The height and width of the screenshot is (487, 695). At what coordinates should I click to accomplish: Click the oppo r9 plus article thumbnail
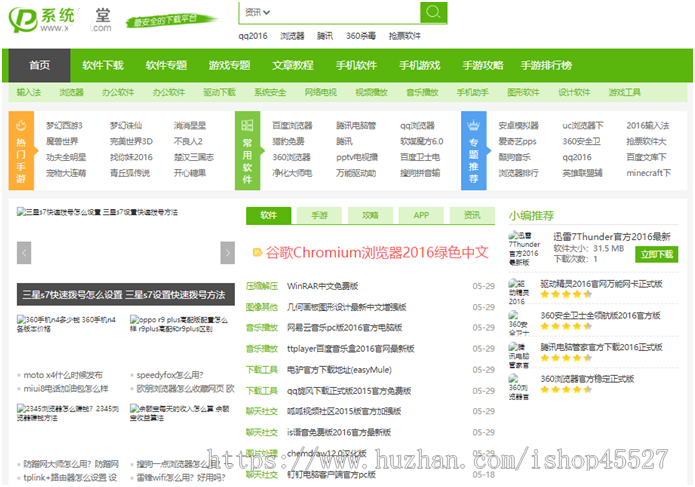pyautogui.click(x=179, y=324)
